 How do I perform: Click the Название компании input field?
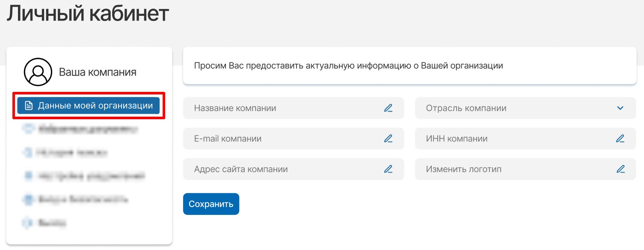coord(278,108)
